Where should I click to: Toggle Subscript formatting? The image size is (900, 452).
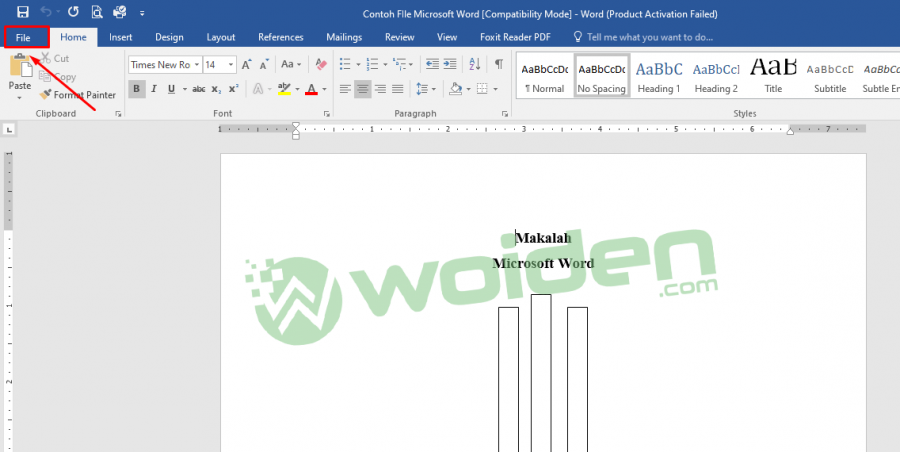click(x=216, y=89)
